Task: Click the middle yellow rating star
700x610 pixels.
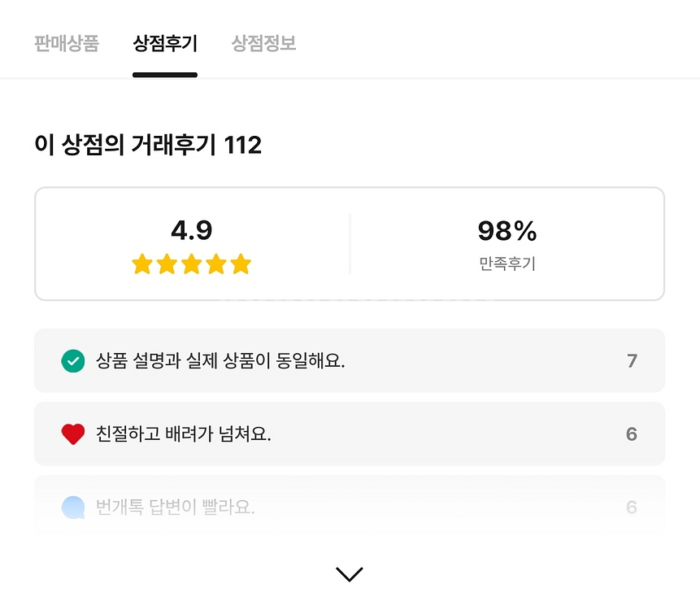Action: click(x=191, y=264)
